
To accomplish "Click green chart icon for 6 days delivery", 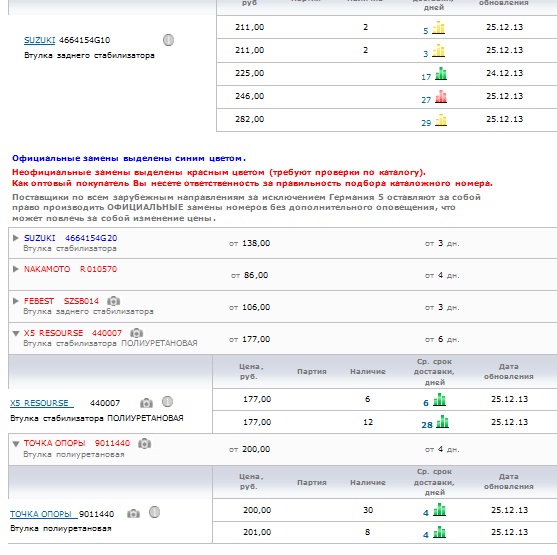I will (439, 399).
